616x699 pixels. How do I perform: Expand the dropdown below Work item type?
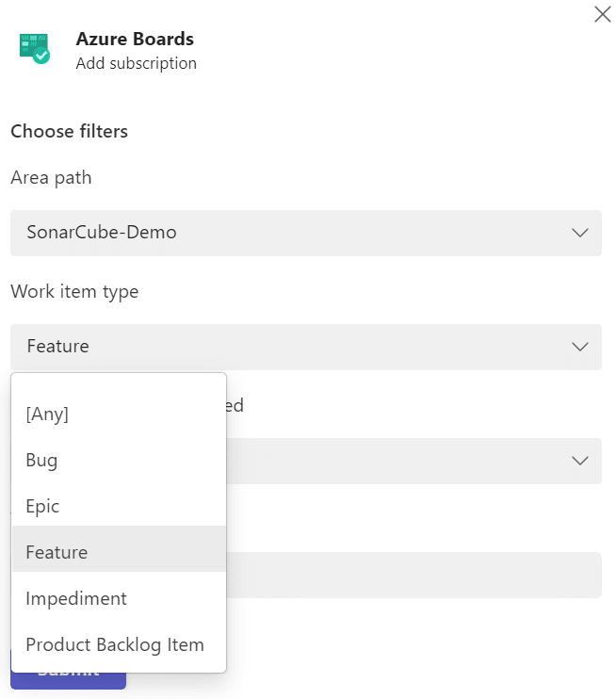[413, 461]
